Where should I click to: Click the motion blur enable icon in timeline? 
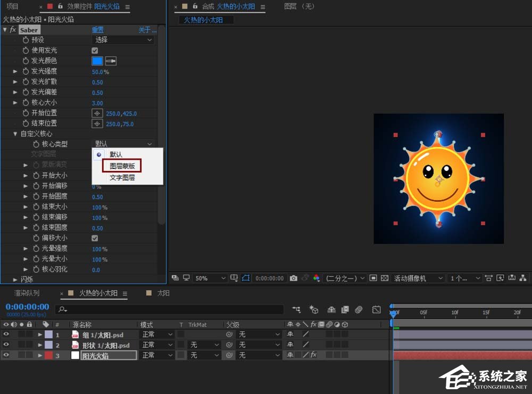pos(359,309)
